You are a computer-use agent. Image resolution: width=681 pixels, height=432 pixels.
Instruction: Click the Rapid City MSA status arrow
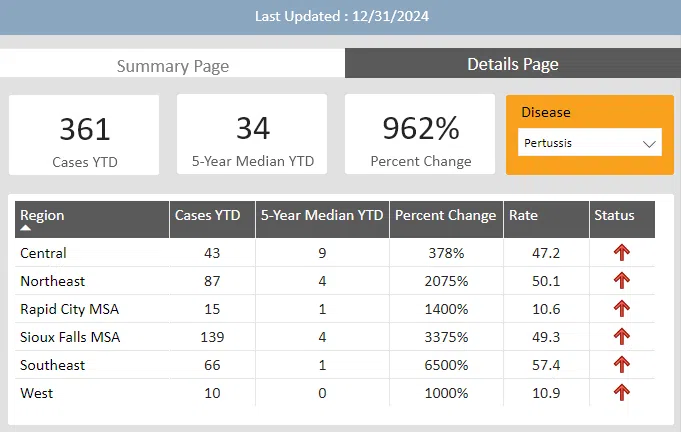point(622,309)
